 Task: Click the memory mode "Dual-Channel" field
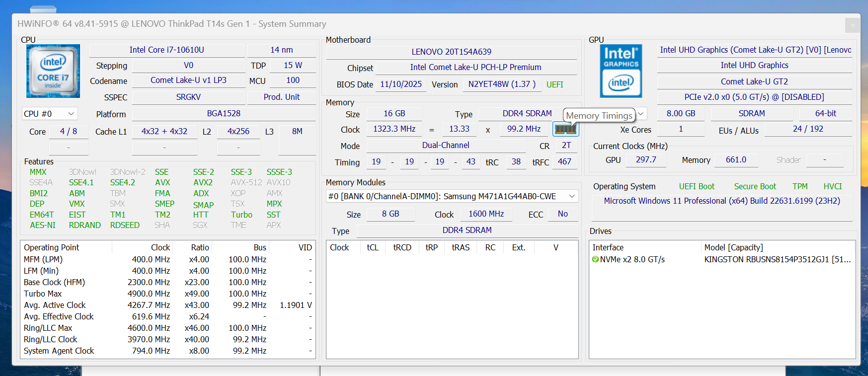pyautogui.click(x=446, y=145)
